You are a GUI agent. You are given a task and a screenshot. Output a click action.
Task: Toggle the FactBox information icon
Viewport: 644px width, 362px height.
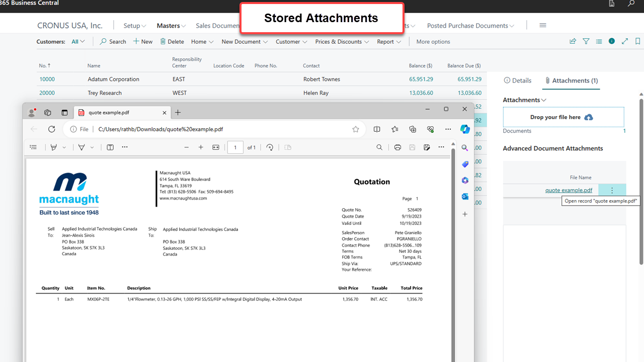[612, 41]
